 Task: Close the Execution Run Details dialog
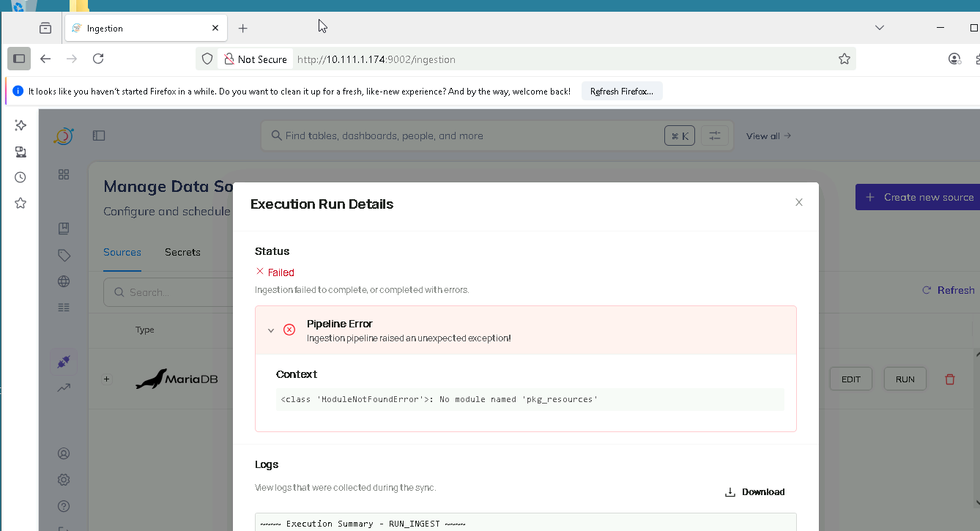coord(798,203)
